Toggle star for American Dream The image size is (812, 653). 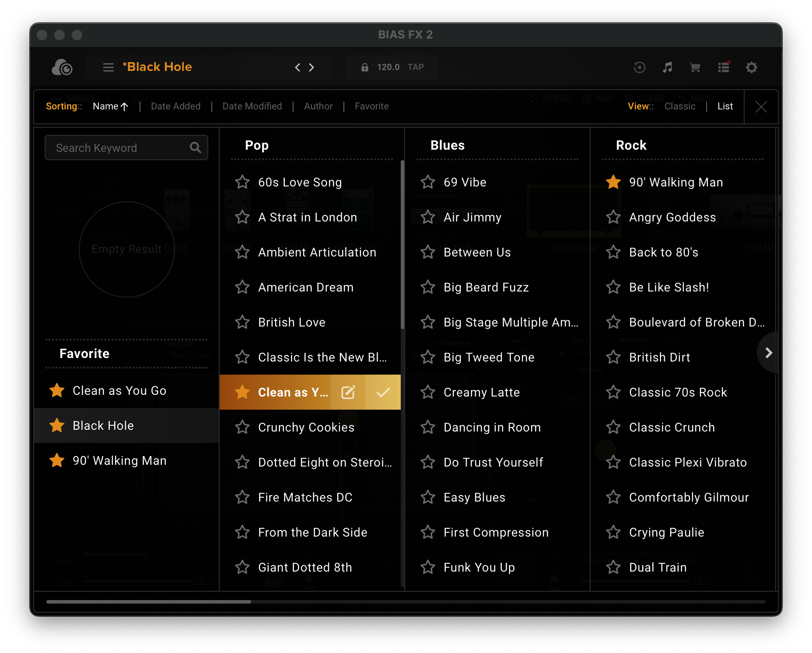(x=242, y=287)
